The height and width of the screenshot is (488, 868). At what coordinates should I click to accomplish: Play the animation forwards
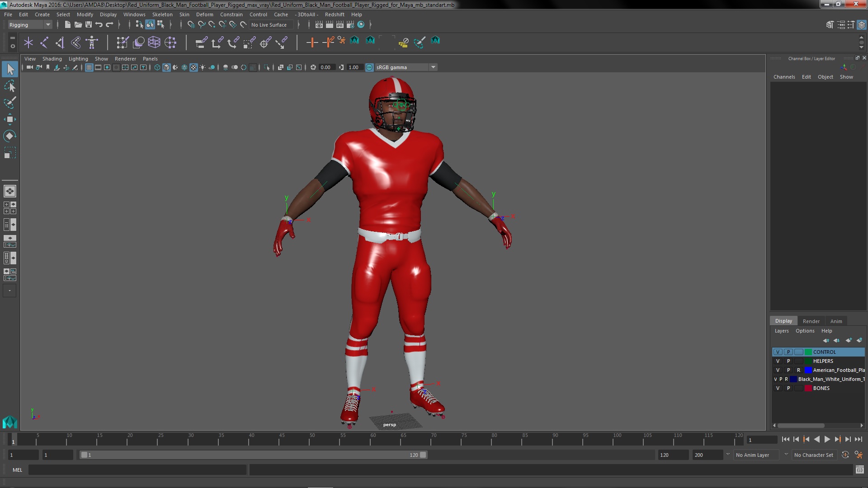tap(827, 439)
